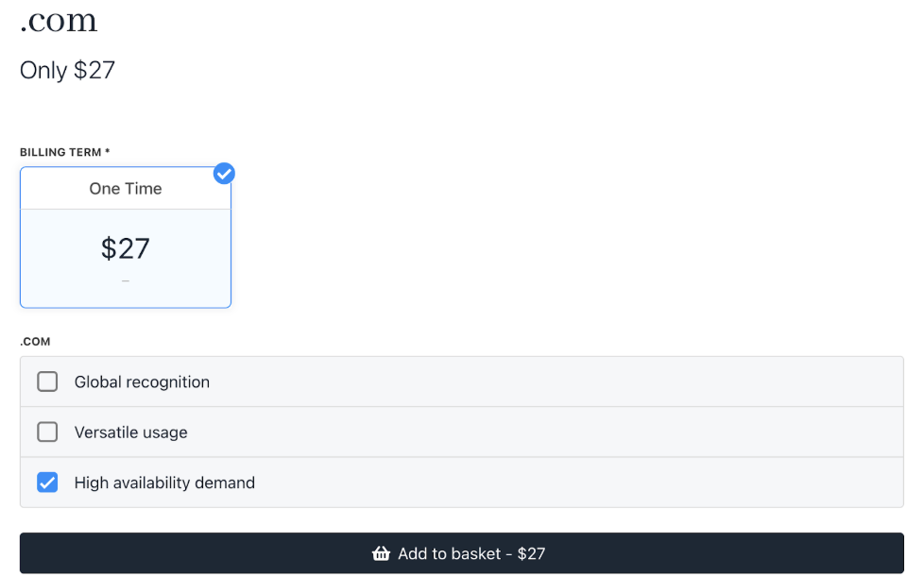Click the $27 amount in the basket button
Viewport: 924px width, 576px height.
pyautogui.click(x=531, y=553)
